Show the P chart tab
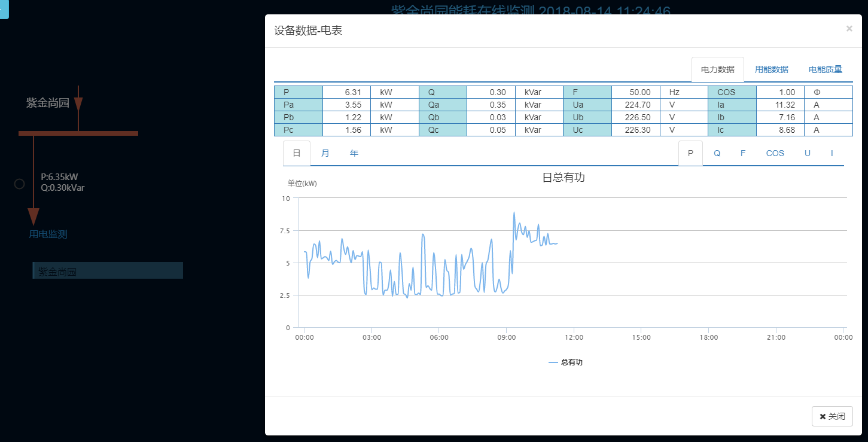868x442 pixels. (690, 153)
